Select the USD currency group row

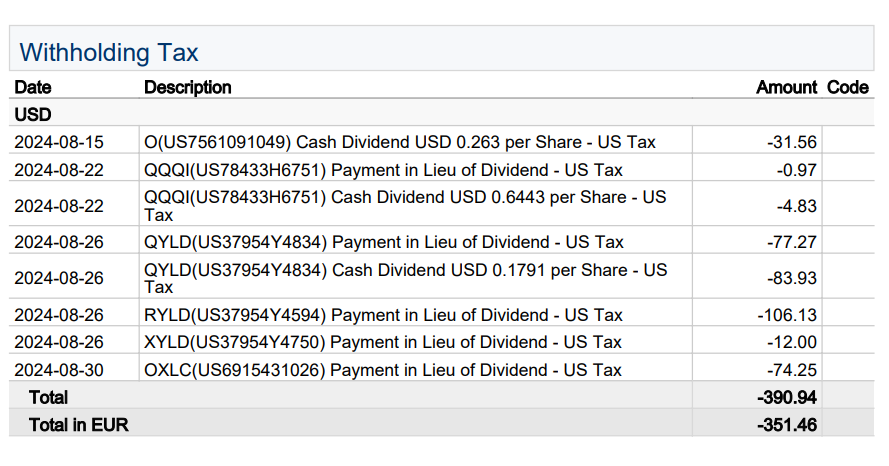(x=33, y=115)
